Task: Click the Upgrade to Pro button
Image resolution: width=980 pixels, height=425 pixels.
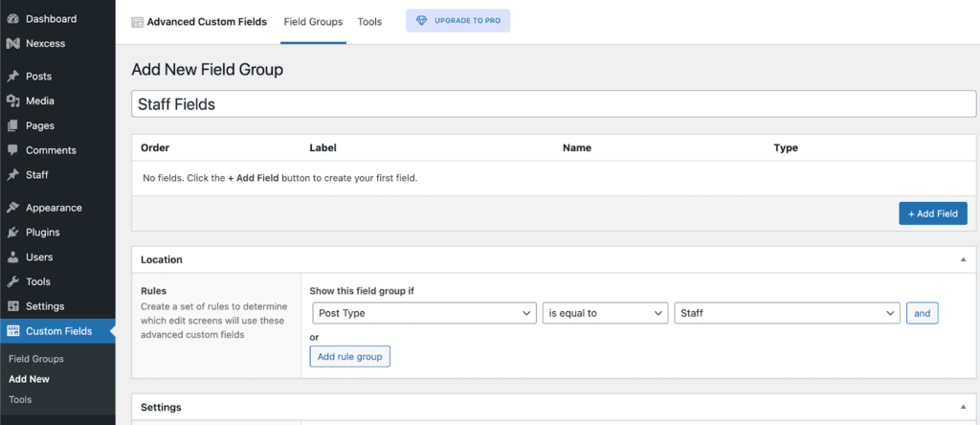Action: click(x=458, y=21)
